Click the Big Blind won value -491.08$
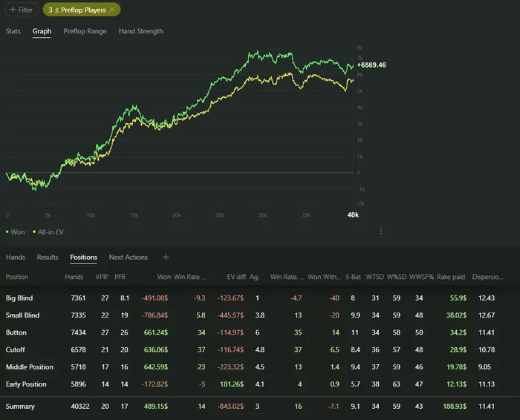520x420 pixels. point(155,298)
